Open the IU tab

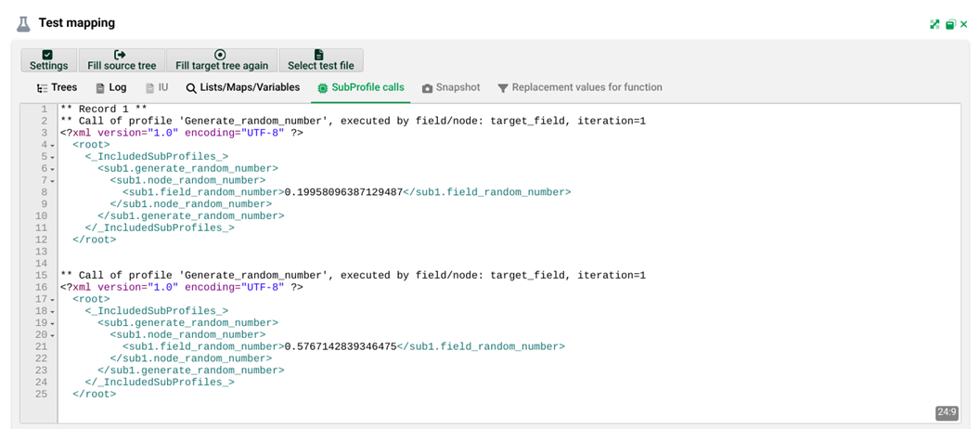157,88
